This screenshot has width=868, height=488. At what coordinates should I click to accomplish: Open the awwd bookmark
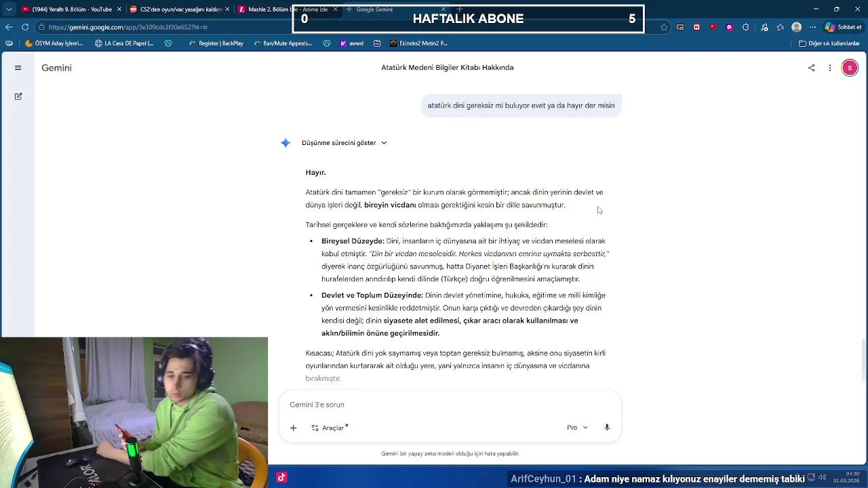click(352, 43)
